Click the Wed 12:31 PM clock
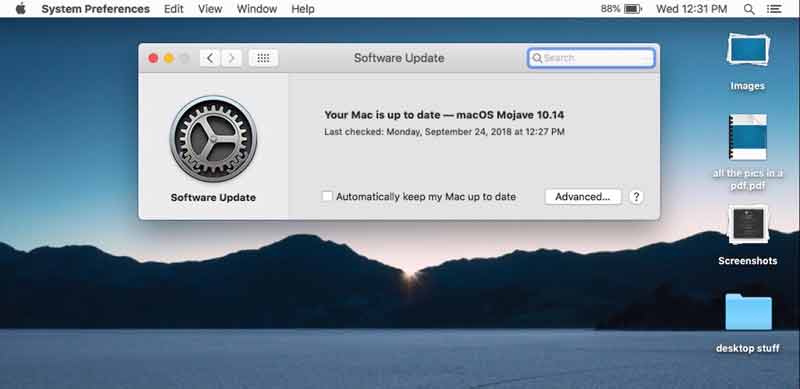 [691, 9]
